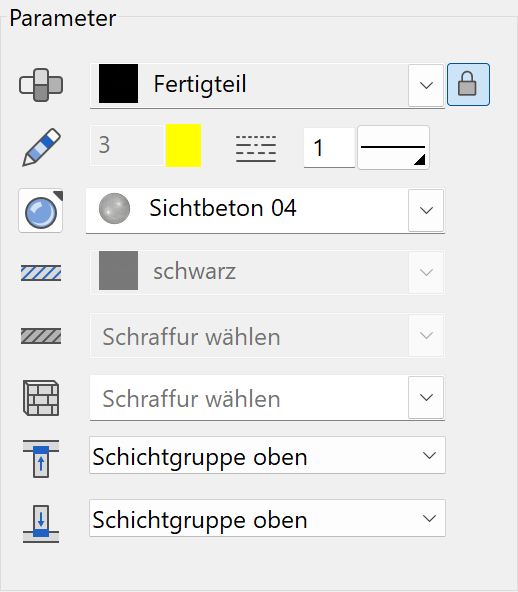Click the blue hatched fill icon
This screenshot has width=518, height=592.
point(41,273)
